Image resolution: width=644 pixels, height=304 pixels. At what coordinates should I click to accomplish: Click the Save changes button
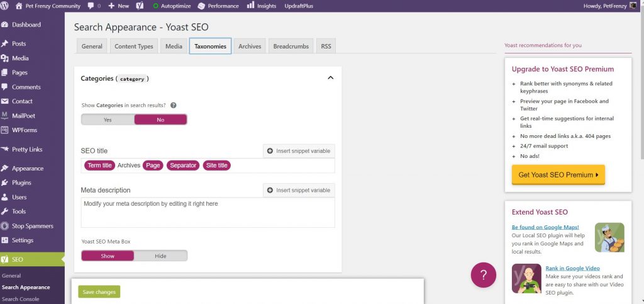(99, 291)
